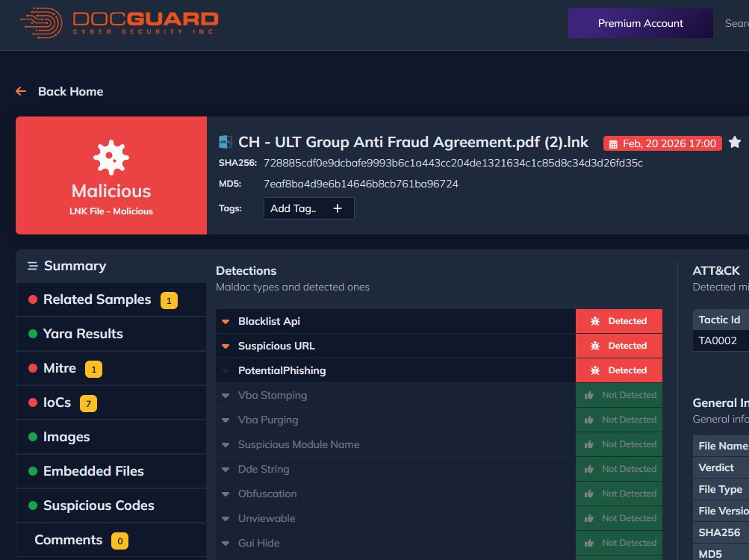The width and height of the screenshot is (749, 560).
Task: Click the DocGuard logo
Action: 119,22
